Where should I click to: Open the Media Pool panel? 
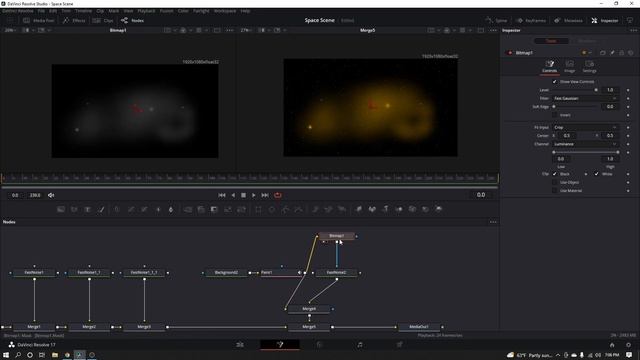click(39, 20)
